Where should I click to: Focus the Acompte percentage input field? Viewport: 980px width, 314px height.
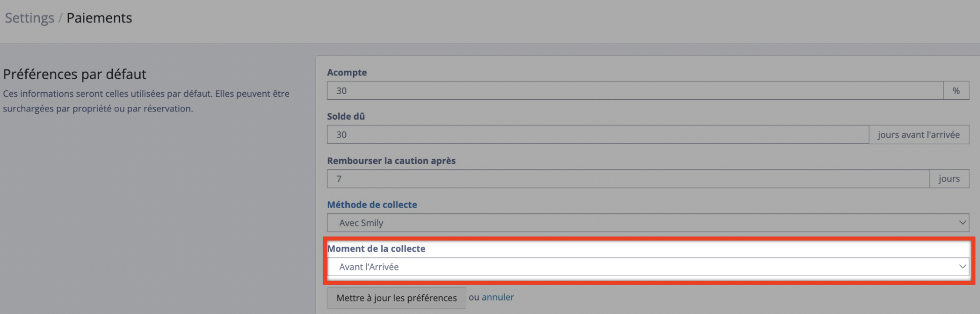click(635, 91)
